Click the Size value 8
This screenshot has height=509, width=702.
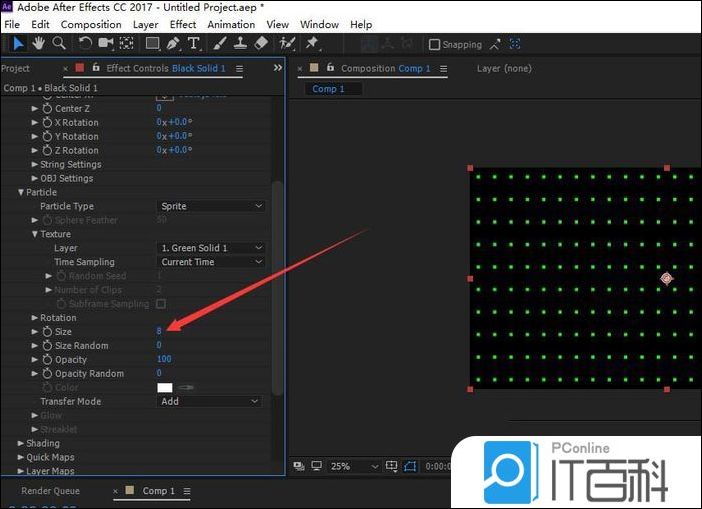(x=159, y=331)
